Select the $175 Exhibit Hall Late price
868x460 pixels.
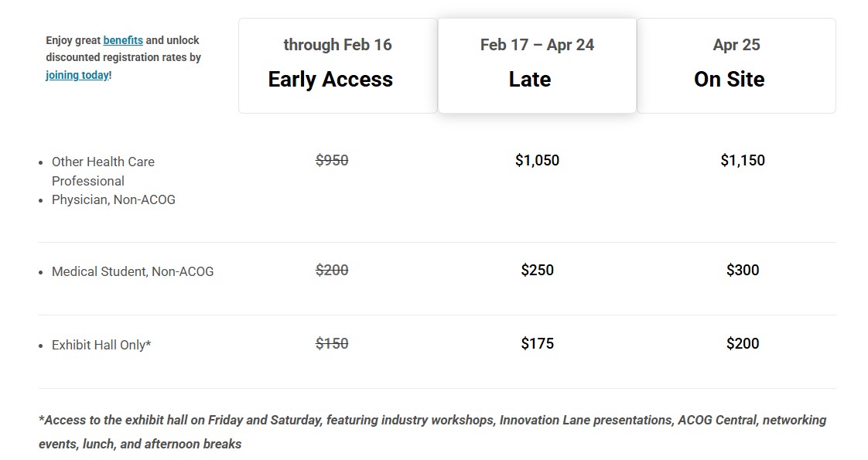pyautogui.click(x=537, y=343)
